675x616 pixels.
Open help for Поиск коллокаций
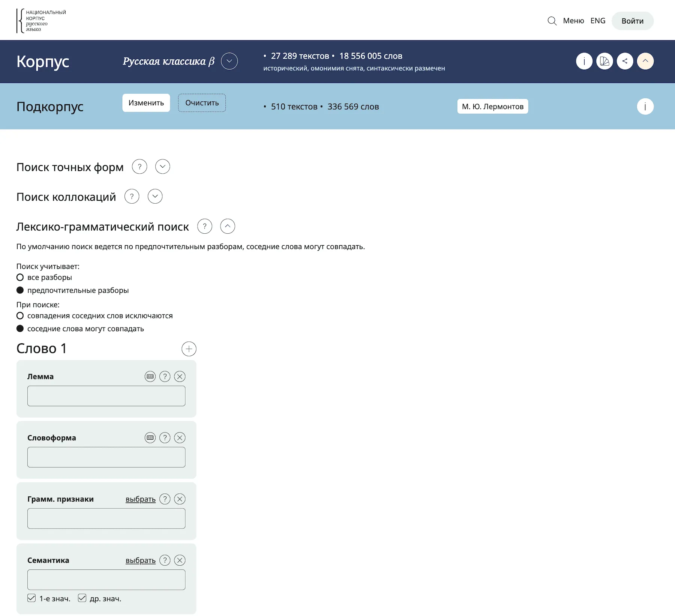[132, 196]
